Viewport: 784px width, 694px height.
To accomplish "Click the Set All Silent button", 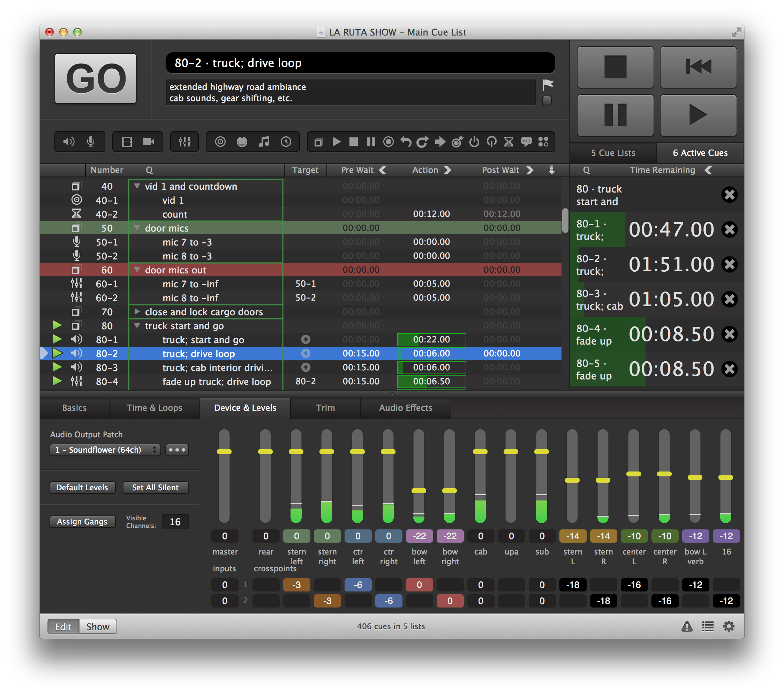I will point(155,487).
